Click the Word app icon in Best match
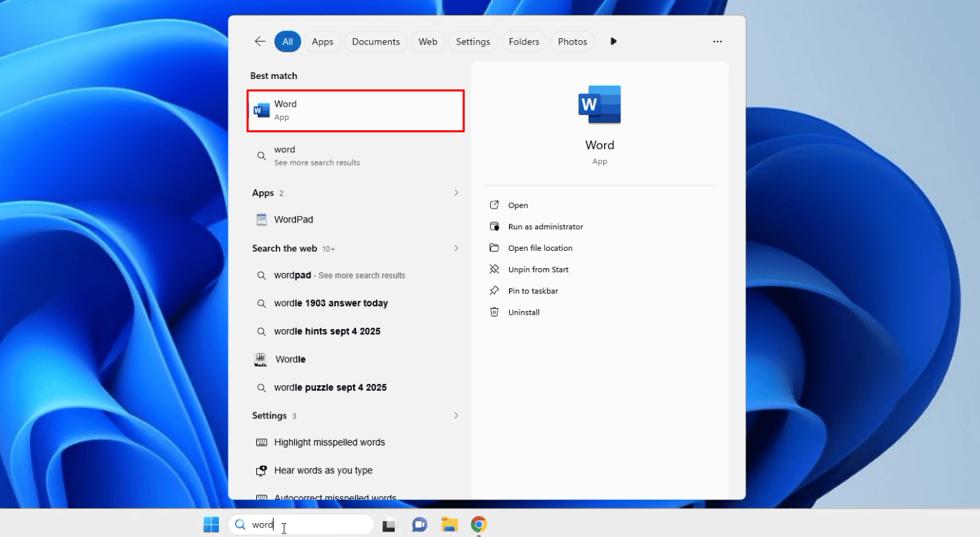980x537 pixels. 262,110
